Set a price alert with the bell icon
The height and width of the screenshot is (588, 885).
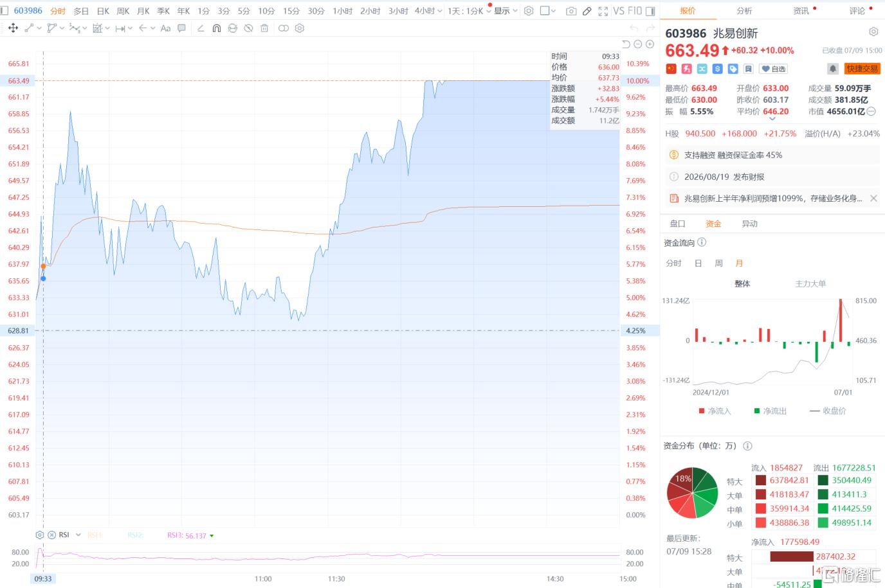click(x=833, y=69)
